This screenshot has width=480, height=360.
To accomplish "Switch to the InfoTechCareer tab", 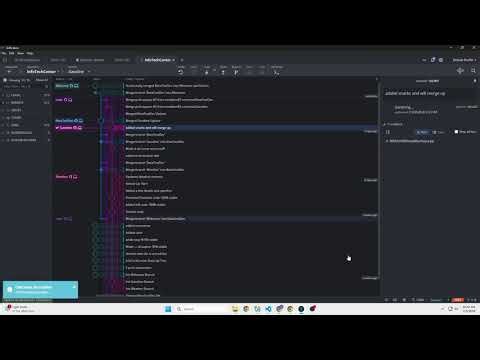I will (x=157, y=60).
